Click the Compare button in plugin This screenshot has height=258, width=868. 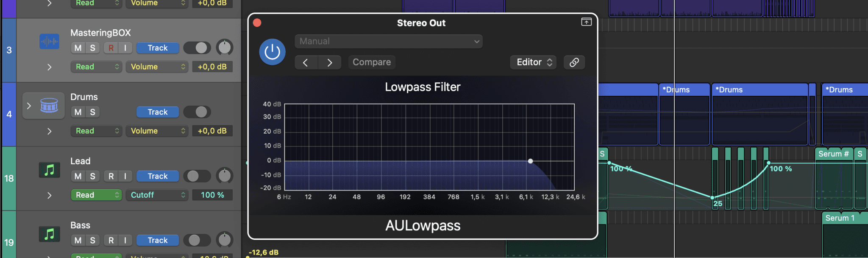pos(372,62)
